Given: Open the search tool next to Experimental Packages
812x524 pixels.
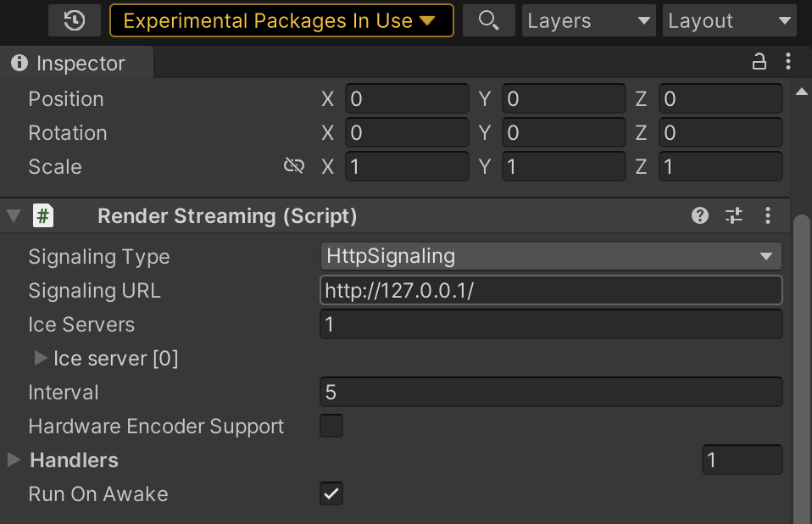Looking at the screenshot, I should click(x=488, y=20).
